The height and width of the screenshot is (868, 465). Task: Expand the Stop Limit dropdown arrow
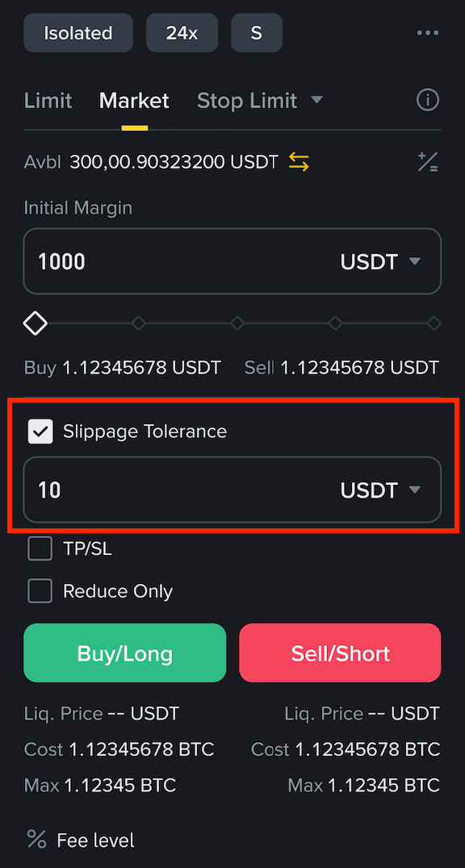316,100
